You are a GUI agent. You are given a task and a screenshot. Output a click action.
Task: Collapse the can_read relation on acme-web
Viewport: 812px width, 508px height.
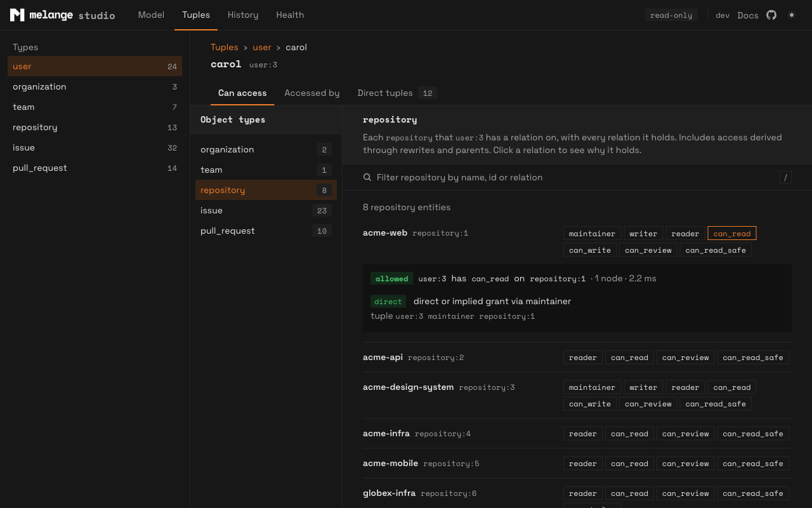coord(732,234)
